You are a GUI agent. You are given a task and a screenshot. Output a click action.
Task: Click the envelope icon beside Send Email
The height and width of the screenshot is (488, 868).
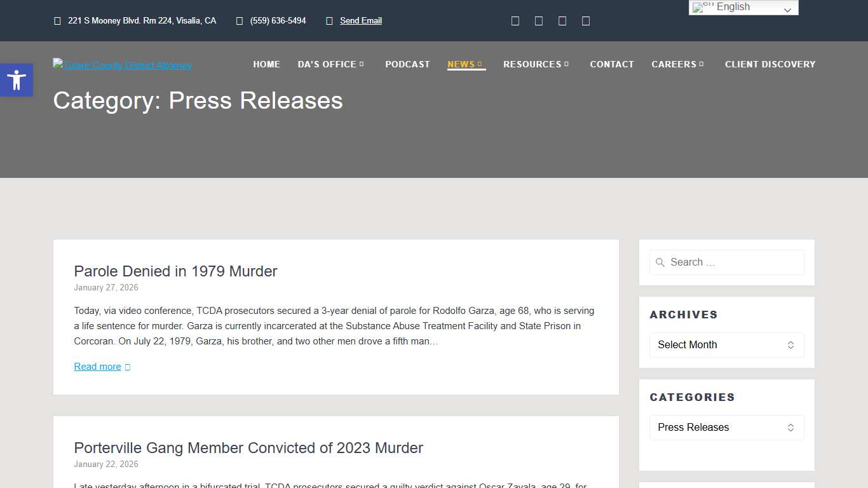pyautogui.click(x=330, y=20)
